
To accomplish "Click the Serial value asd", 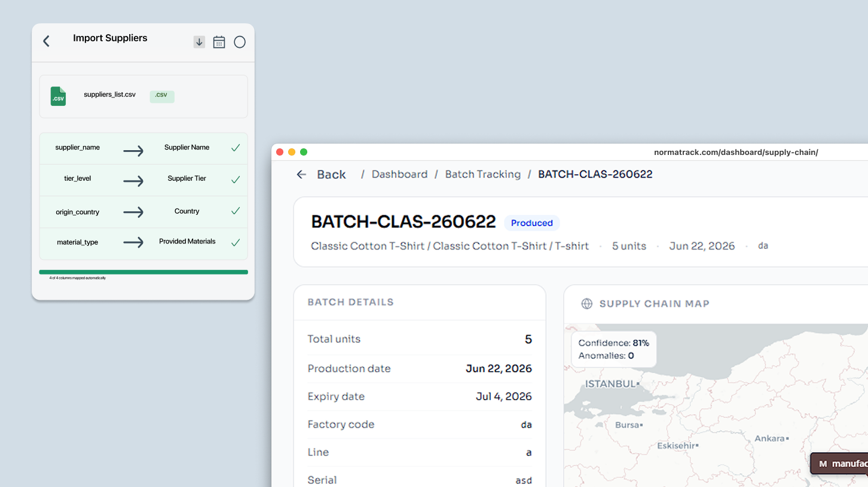I will (x=524, y=480).
